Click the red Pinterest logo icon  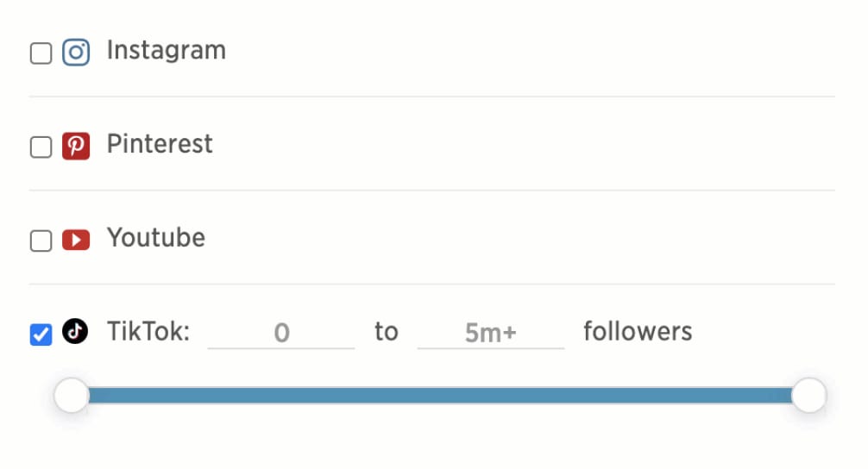click(x=76, y=146)
